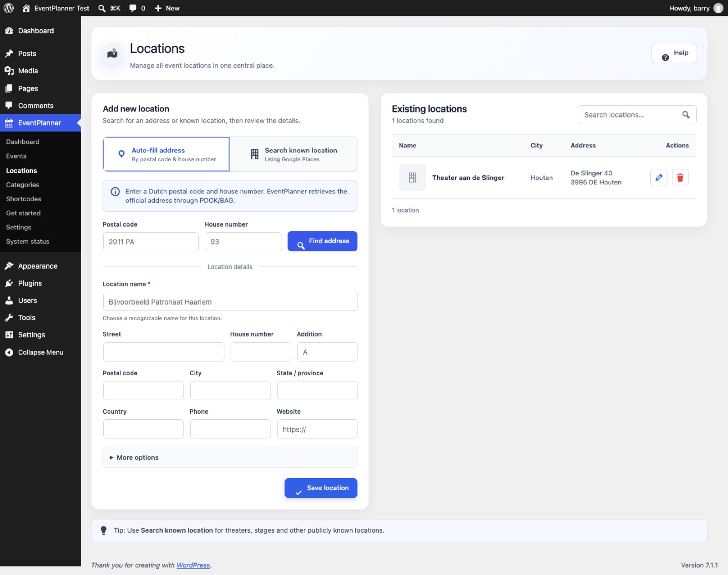Open Categories in EventPlanner submenu
The height and width of the screenshot is (575, 728).
coord(23,185)
